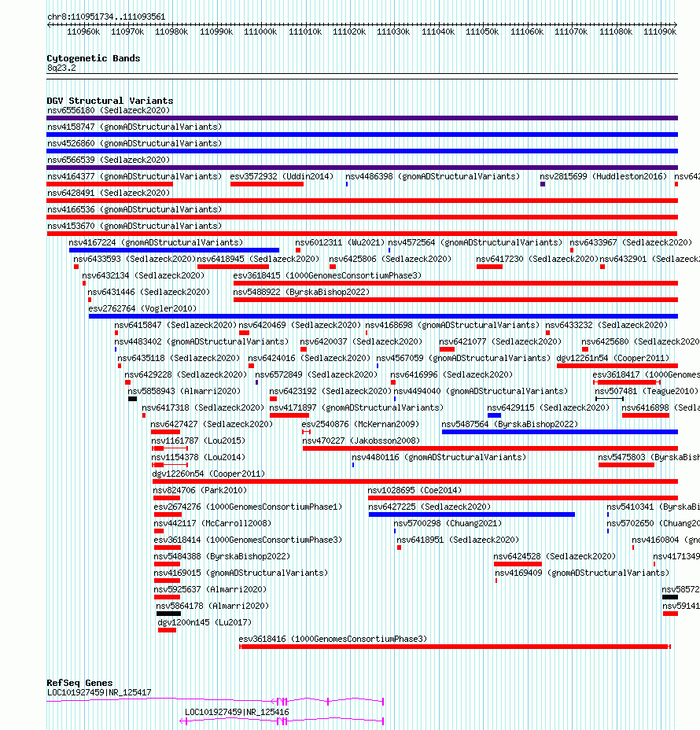Click the nsv6427225 (Sedlazeck2020) label
Viewport: 700px width, 730px height.
[x=429, y=507]
